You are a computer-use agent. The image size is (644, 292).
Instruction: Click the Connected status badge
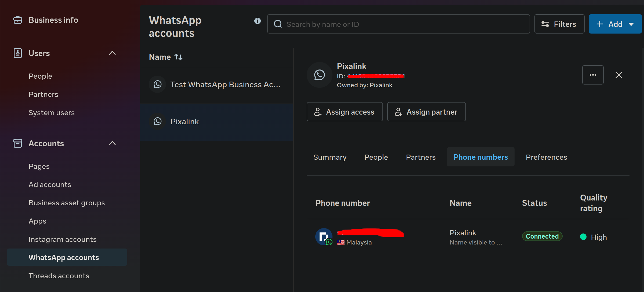click(542, 236)
